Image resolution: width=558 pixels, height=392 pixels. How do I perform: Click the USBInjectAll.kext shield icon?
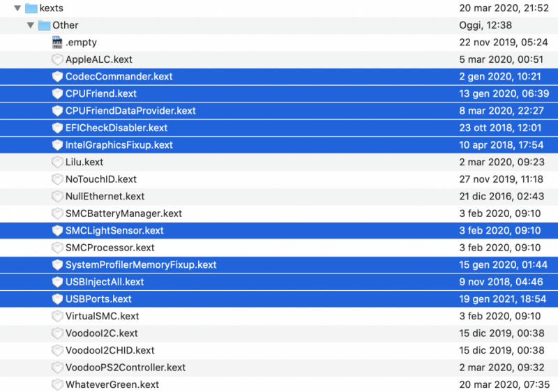coord(57,281)
